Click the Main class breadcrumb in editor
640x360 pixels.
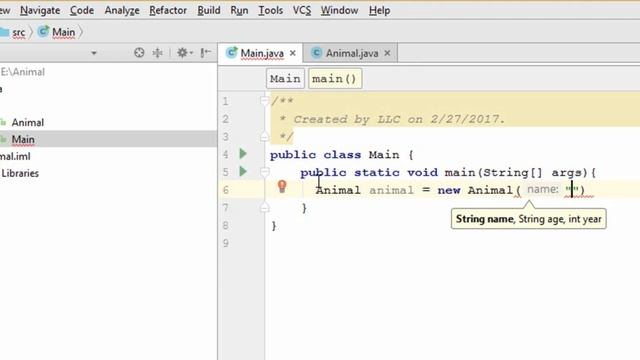click(x=285, y=78)
